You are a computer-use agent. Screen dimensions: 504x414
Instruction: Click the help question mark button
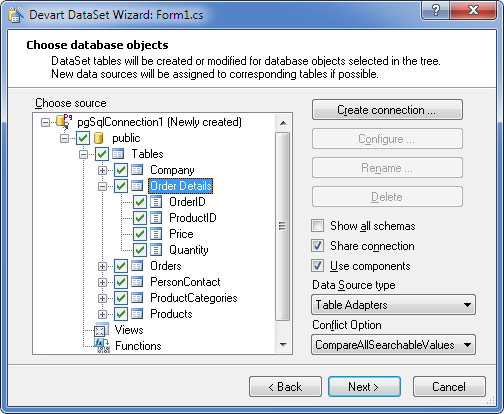pos(435,10)
